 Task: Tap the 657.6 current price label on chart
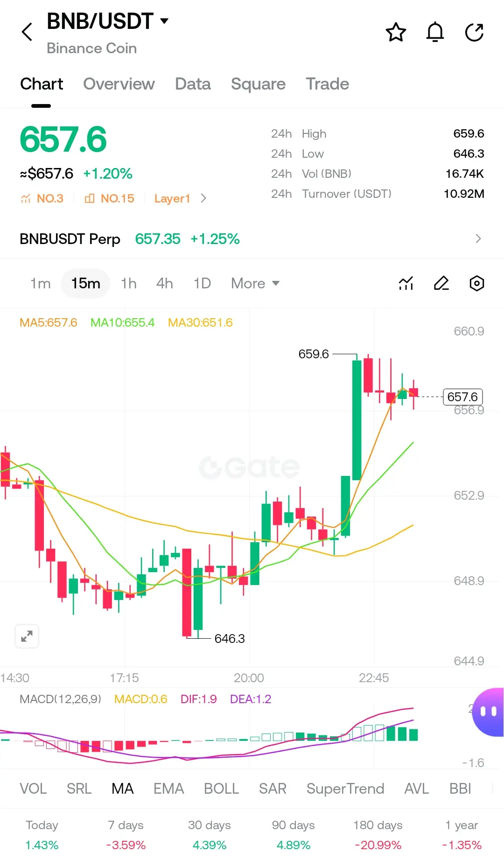(462, 397)
